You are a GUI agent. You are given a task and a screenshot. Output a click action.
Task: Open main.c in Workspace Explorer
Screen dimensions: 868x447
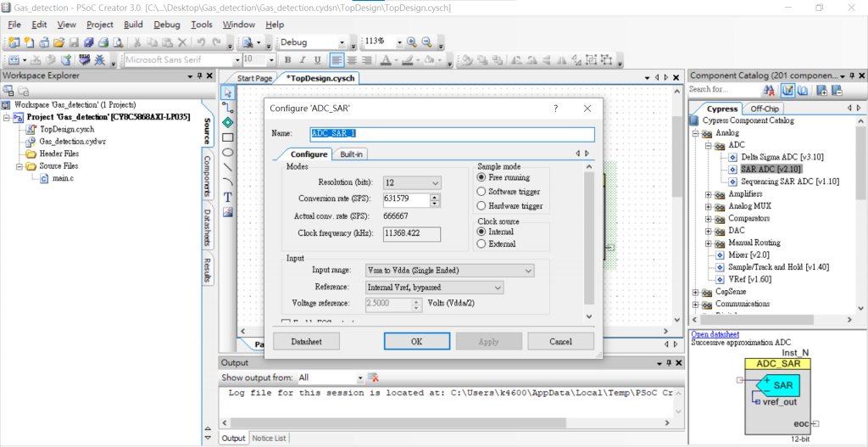click(63, 178)
